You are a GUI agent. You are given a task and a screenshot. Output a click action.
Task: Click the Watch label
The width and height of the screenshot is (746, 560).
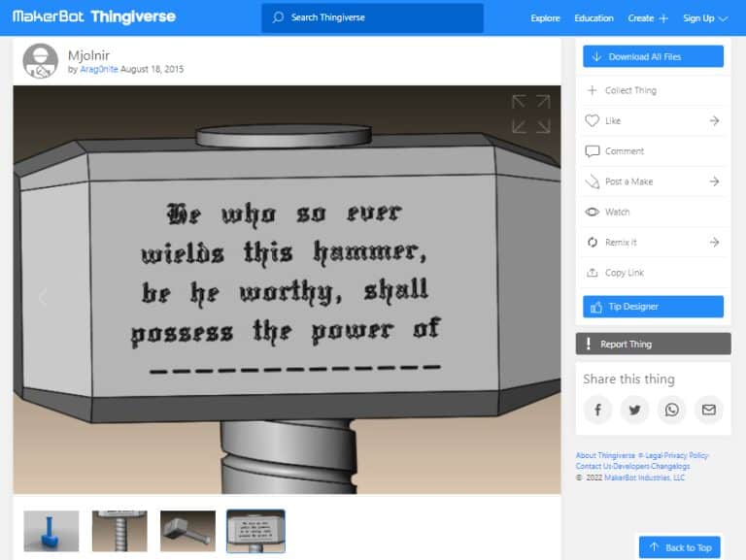pyautogui.click(x=617, y=212)
